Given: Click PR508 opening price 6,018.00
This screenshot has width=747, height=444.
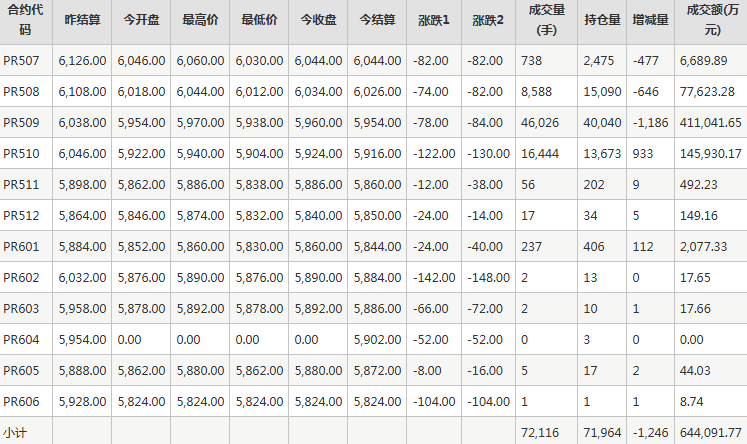Looking at the screenshot, I should (x=141, y=92).
